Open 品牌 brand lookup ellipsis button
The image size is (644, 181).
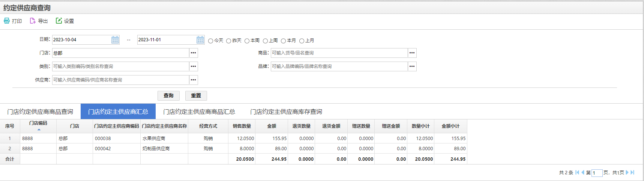(412, 66)
